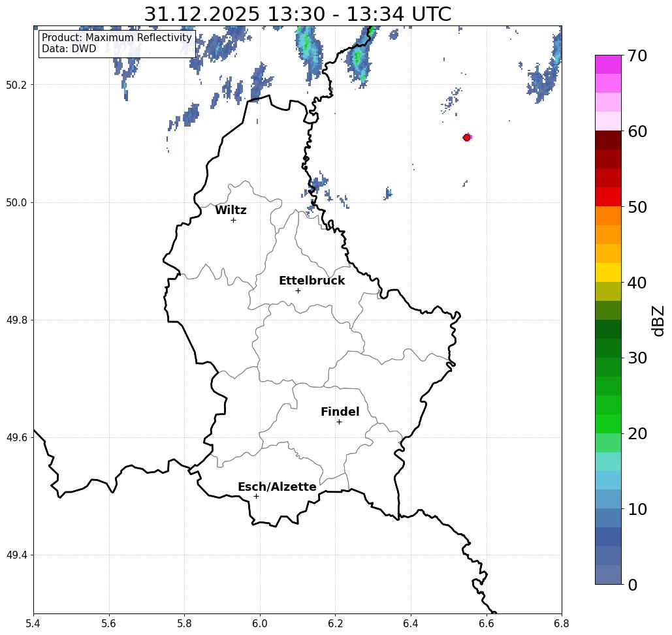This screenshot has width=672, height=635.
Task: Click the dark red swatch just below 60
Action: [608, 140]
